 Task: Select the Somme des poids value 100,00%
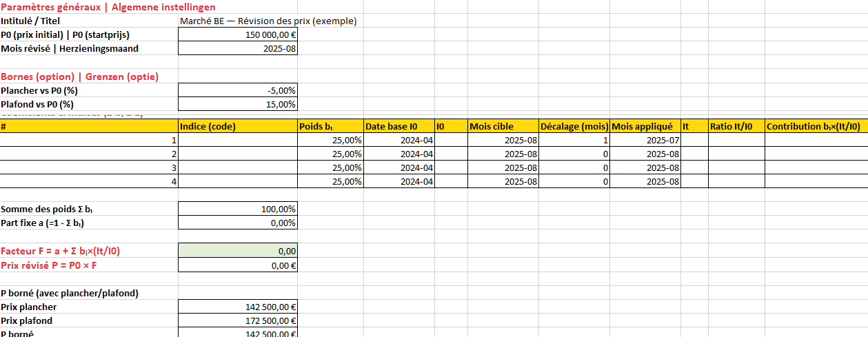click(238, 209)
